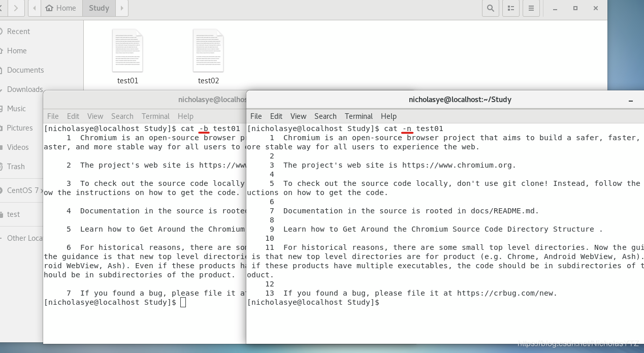Switch file manager view to list mode

point(510,8)
